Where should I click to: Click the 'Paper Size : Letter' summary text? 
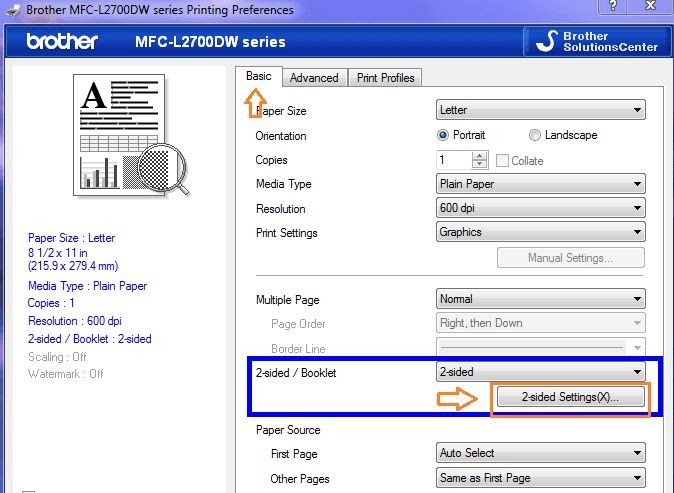point(71,238)
